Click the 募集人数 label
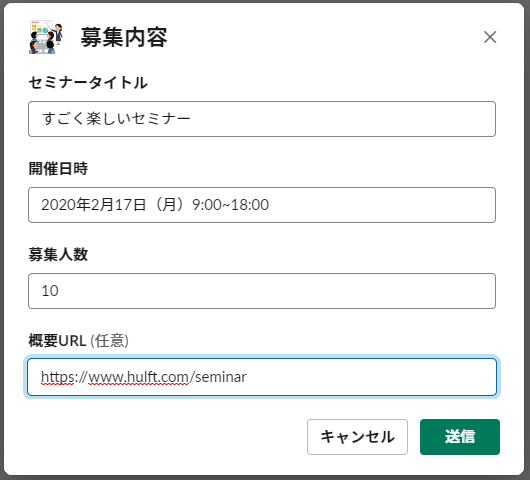The width and height of the screenshot is (530, 480). [x=58, y=254]
